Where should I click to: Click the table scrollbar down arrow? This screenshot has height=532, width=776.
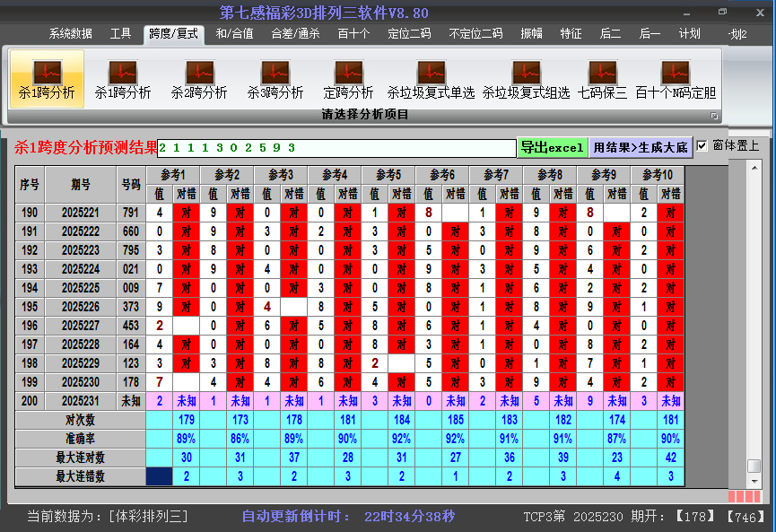(754, 481)
